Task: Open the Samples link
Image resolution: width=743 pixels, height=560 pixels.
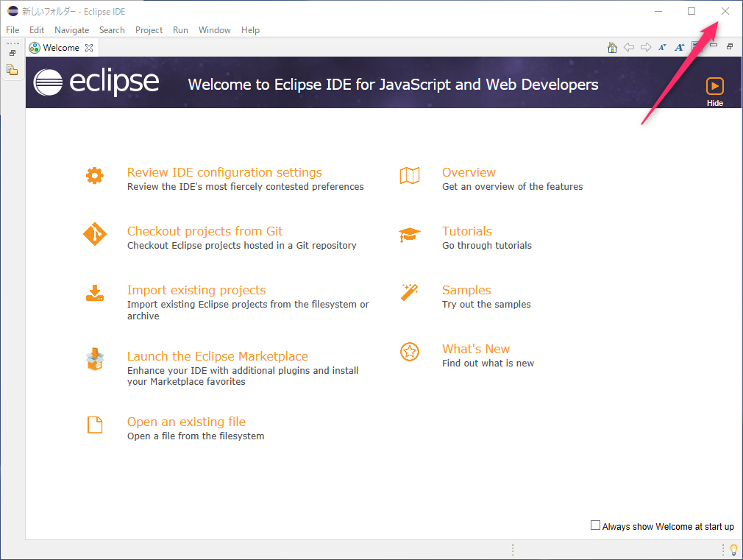Action: [466, 290]
